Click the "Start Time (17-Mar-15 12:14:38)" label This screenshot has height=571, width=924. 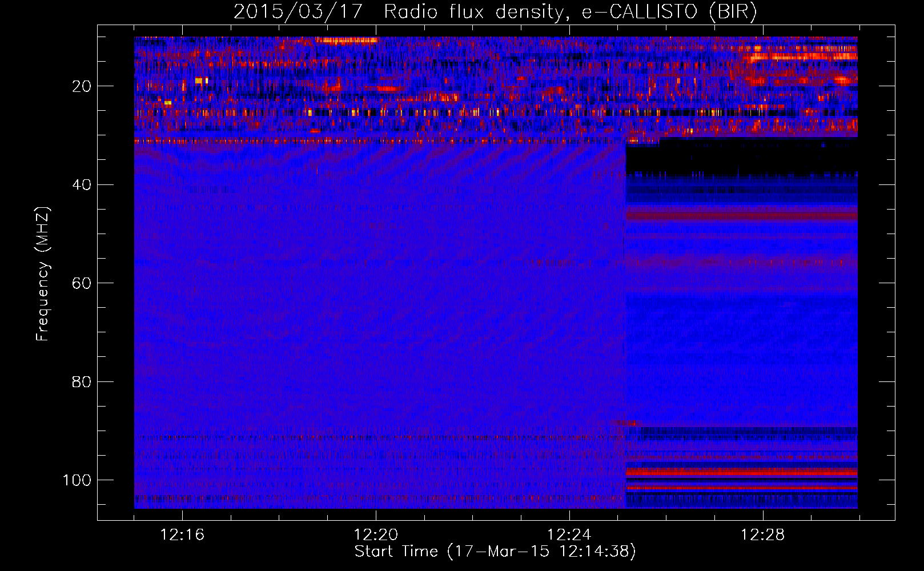tap(495, 552)
